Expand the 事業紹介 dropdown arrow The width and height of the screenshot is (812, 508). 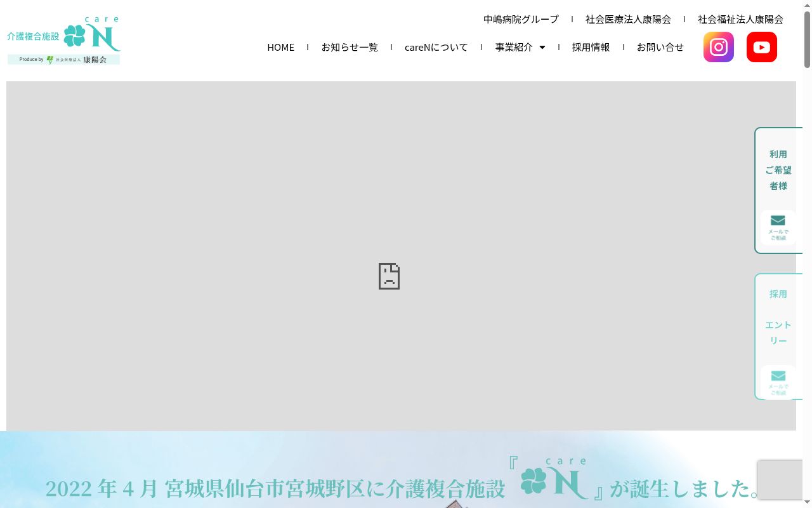point(542,48)
